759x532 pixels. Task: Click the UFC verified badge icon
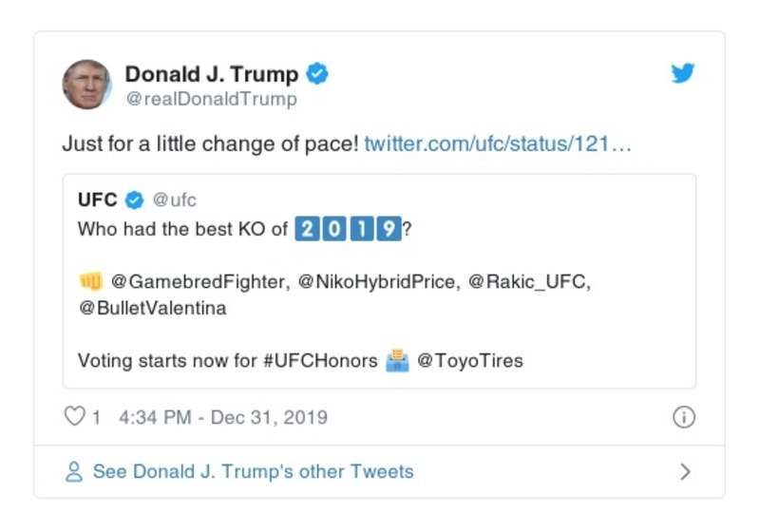[x=135, y=200]
